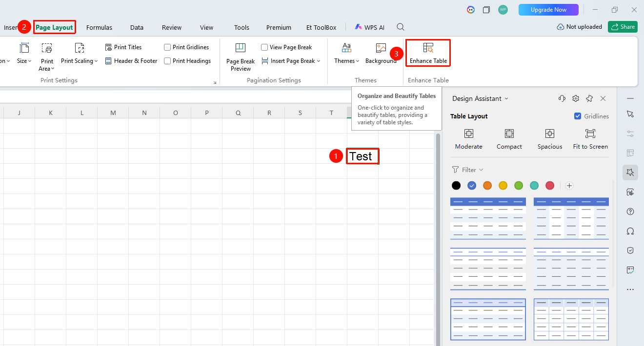Click the Share button
Viewport: 644px width, 346px height.
click(623, 27)
